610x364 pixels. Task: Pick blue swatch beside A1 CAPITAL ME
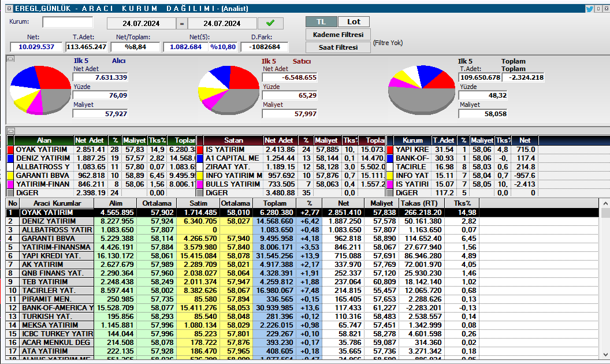click(200, 158)
